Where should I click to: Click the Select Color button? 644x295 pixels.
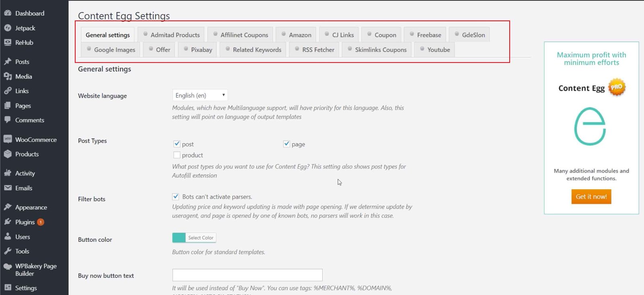(201, 238)
